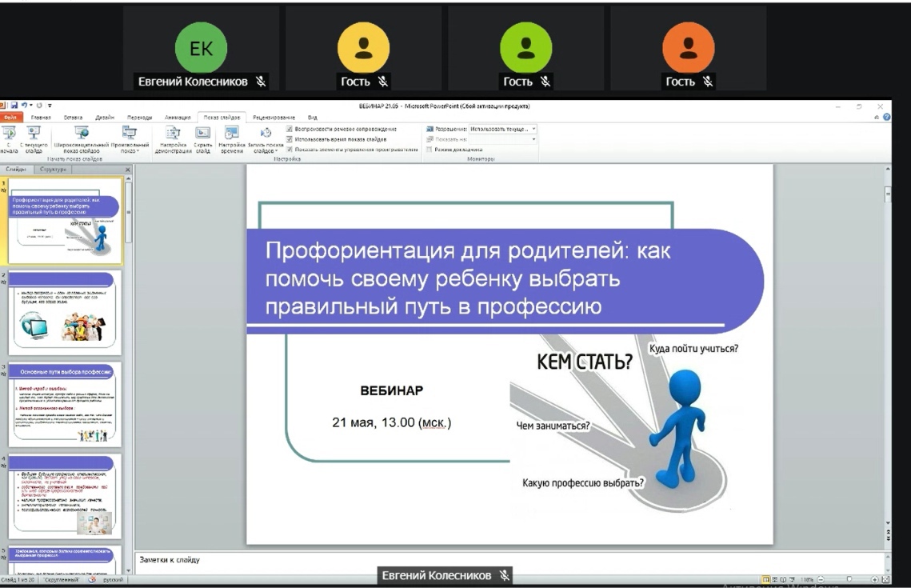Switch to the Вставка ribbon tab

tap(73, 118)
